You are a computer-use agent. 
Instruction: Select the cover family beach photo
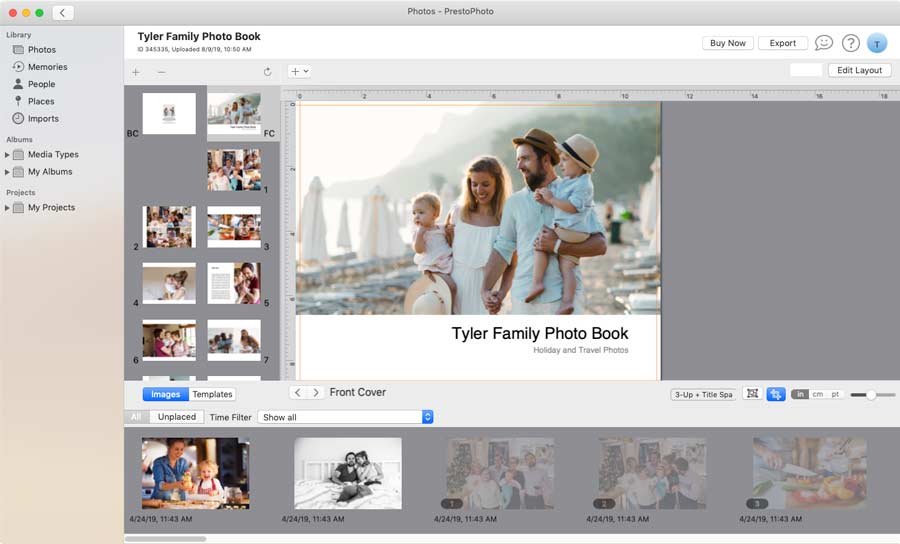[478, 209]
